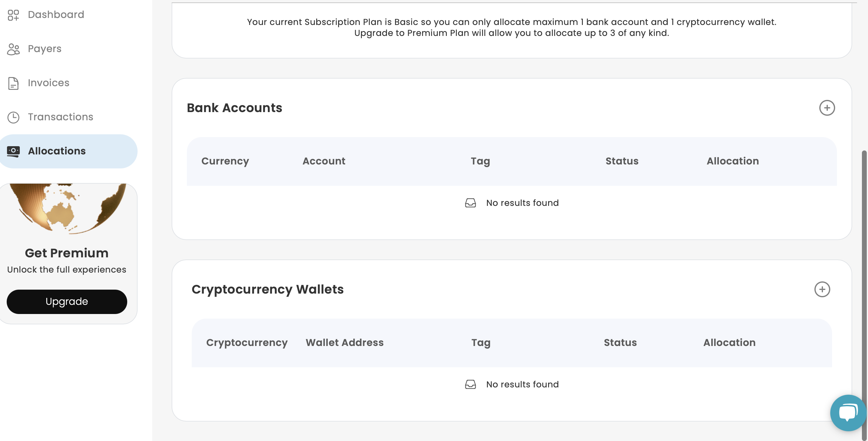Go to the Payers page

tap(44, 49)
